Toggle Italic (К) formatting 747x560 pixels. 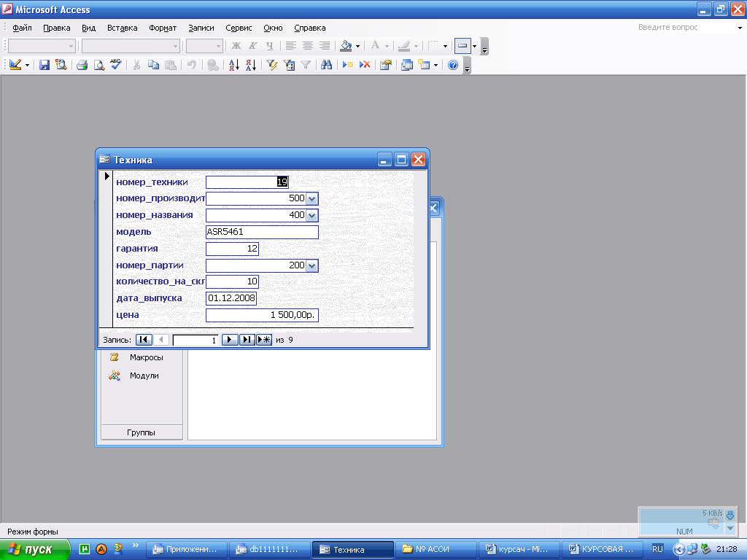click(253, 46)
